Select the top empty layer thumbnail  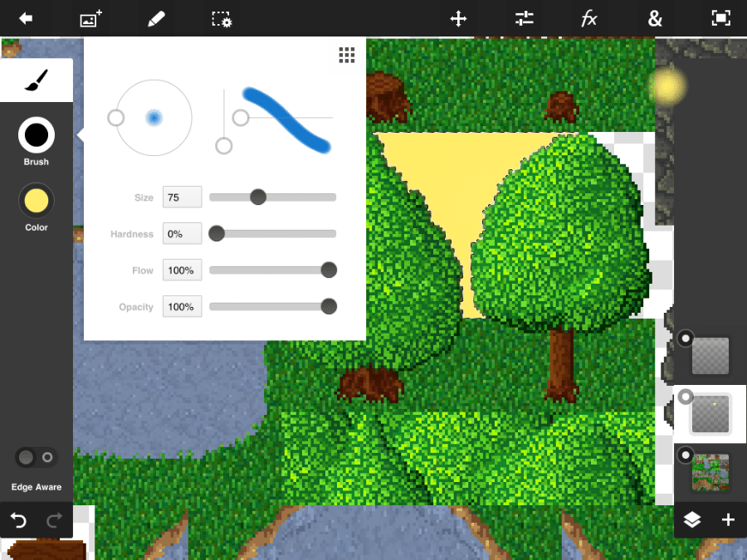pos(710,356)
